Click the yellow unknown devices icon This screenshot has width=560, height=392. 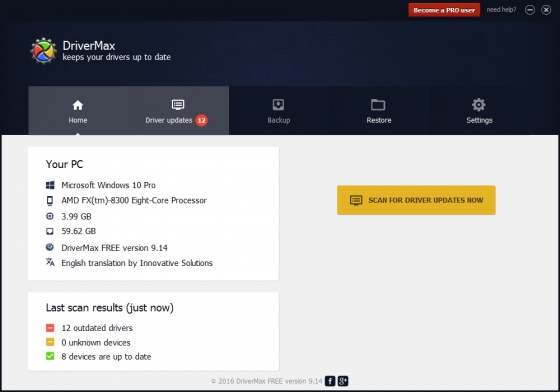pos(50,342)
